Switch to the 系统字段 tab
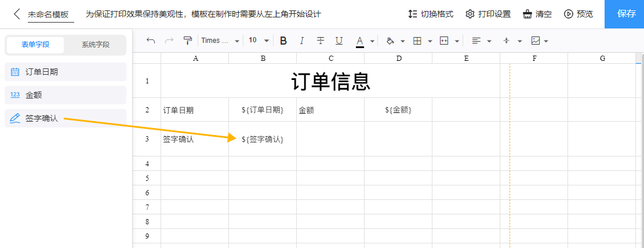 95,45
